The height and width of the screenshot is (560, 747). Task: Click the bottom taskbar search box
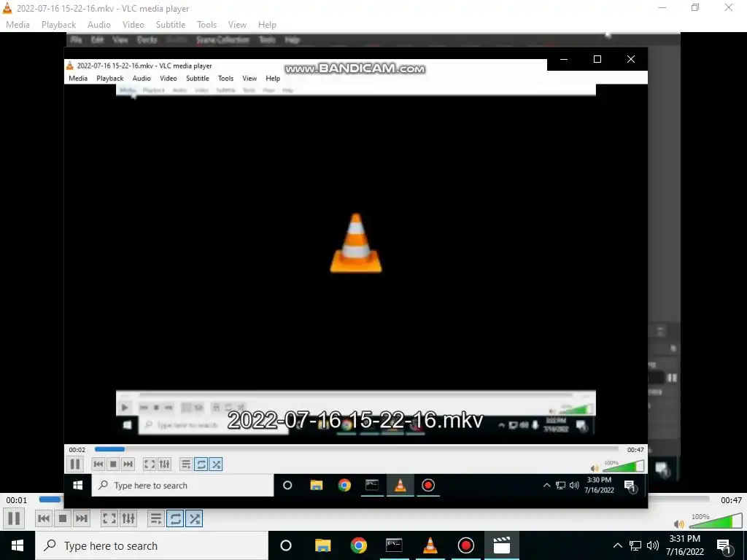pos(152,545)
